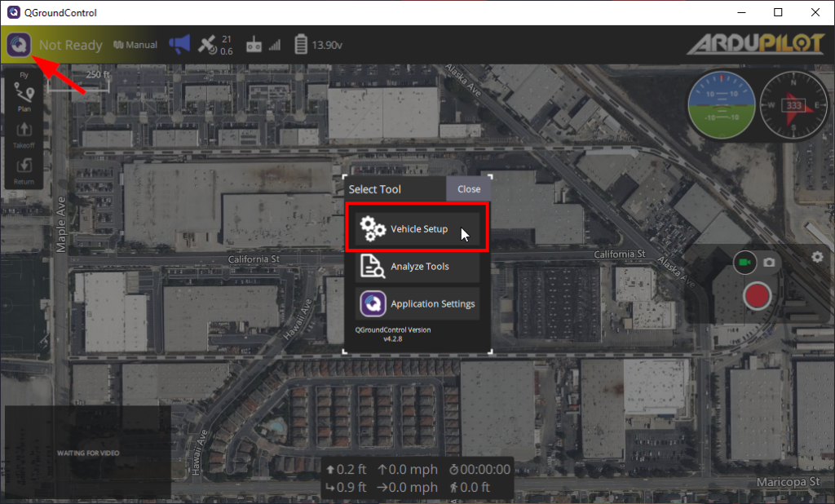This screenshot has width=835, height=504.
Task: Switch to video recording mode
Action: [743, 263]
